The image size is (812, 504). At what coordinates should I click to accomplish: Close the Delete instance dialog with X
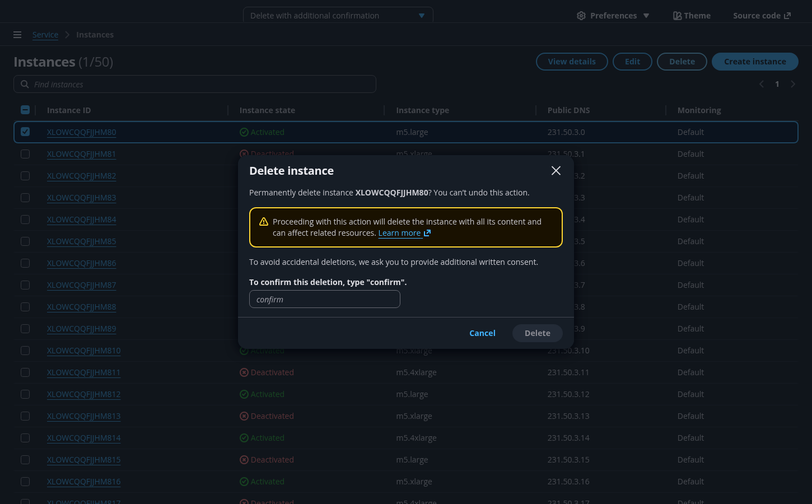click(556, 171)
